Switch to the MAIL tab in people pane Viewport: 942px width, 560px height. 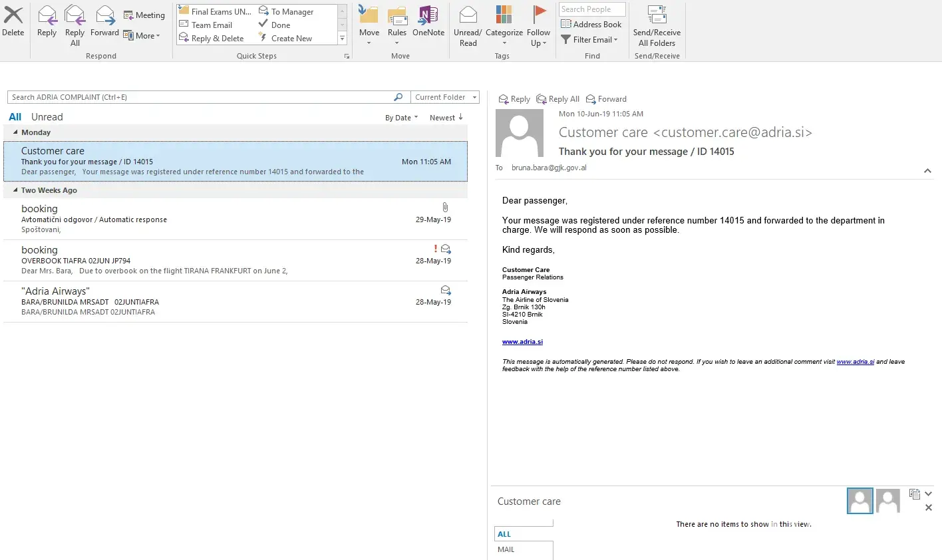(506, 549)
